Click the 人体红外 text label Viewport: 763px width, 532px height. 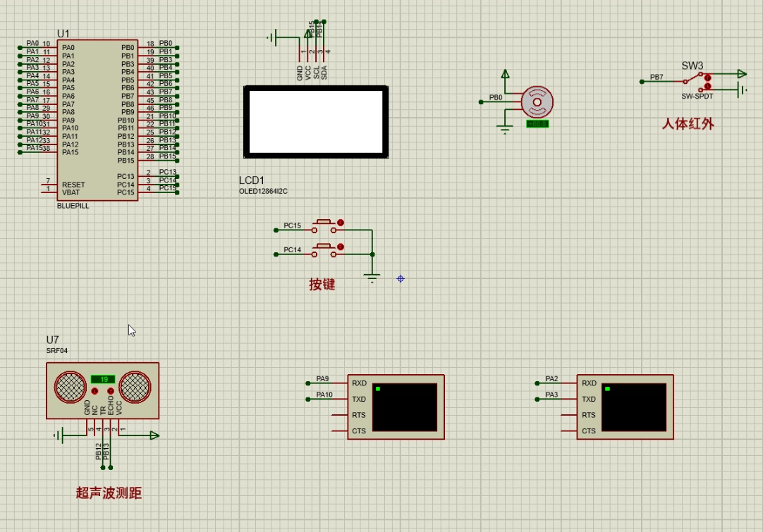[x=688, y=124]
